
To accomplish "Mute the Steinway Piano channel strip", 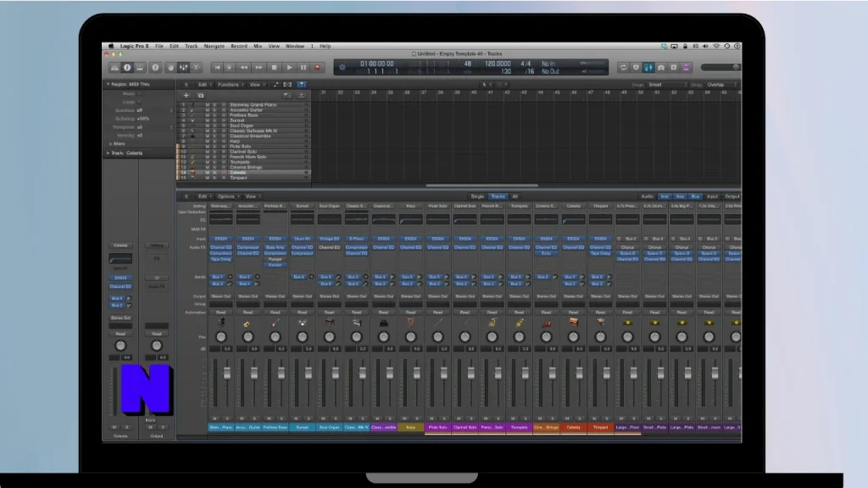I will (214, 419).
